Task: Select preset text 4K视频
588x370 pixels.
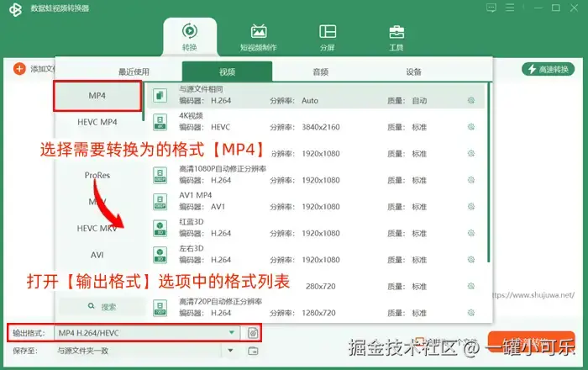Action: point(191,115)
